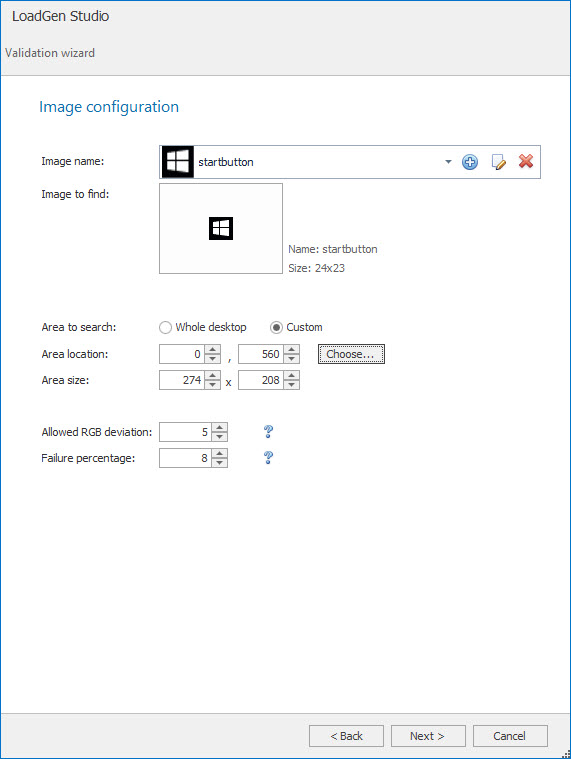Decrease the Area size height 208
Image resolution: width=571 pixels, height=759 pixels.
point(291,385)
